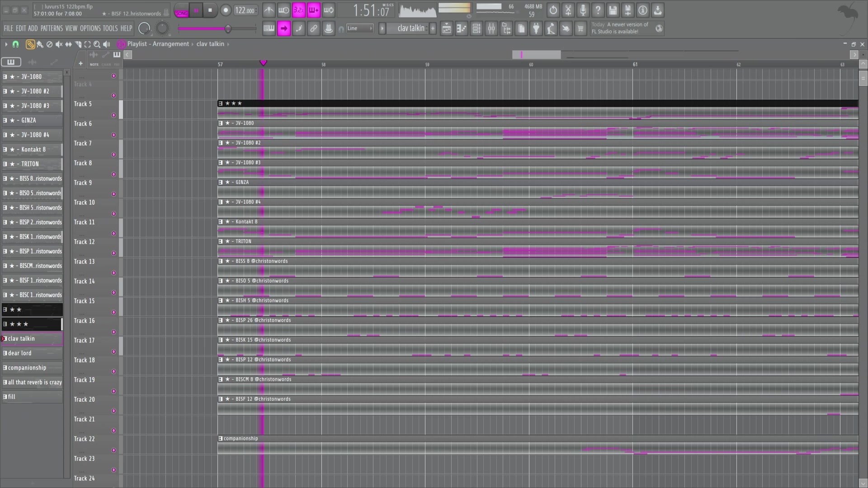Select the dear lord pattern in picker
The height and width of the screenshot is (488, 868).
(x=32, y=353)
